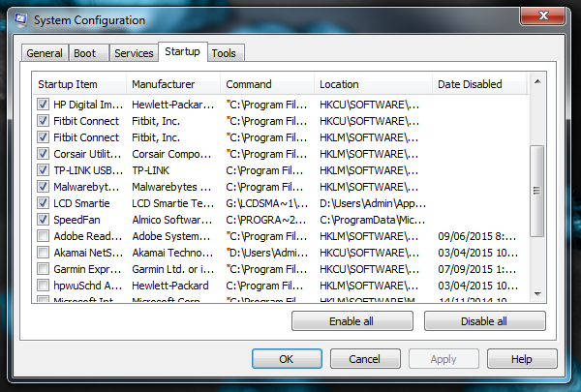Select the 'Adobe System...' manufacturer cell

pyautogui.click(x=170, y=236)
